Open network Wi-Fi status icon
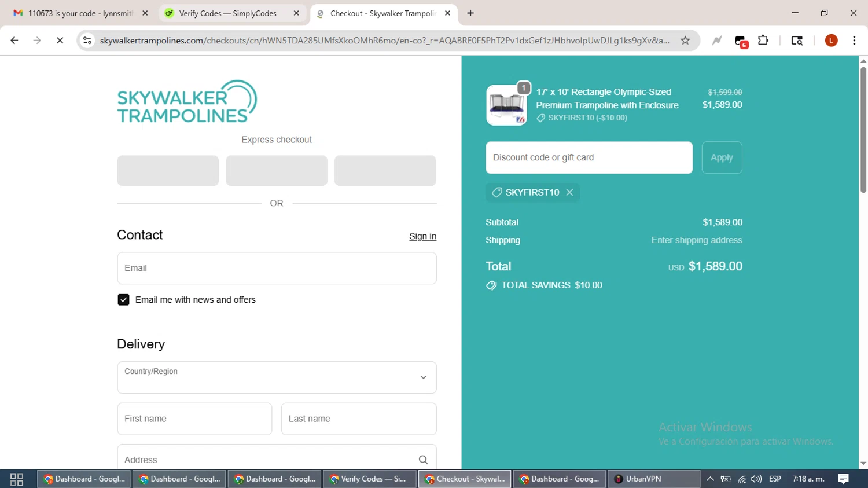The height and width of the screenshot is (488, 868). point(741,479)
